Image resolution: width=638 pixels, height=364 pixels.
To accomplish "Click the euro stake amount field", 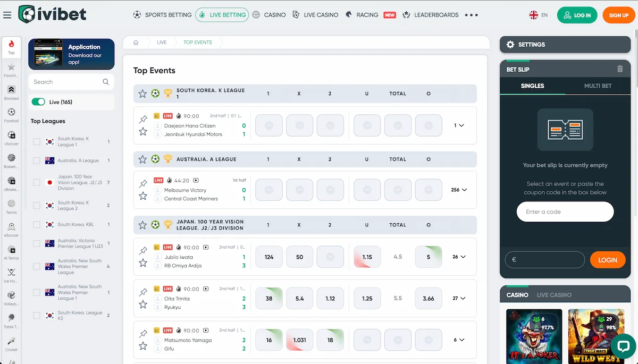I will (544, 260).
